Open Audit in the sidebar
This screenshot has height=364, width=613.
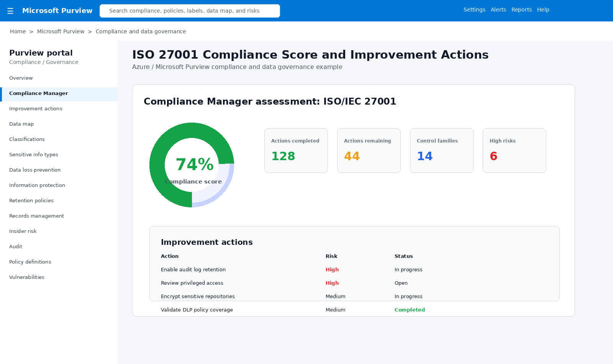click(x=59, y=247)
